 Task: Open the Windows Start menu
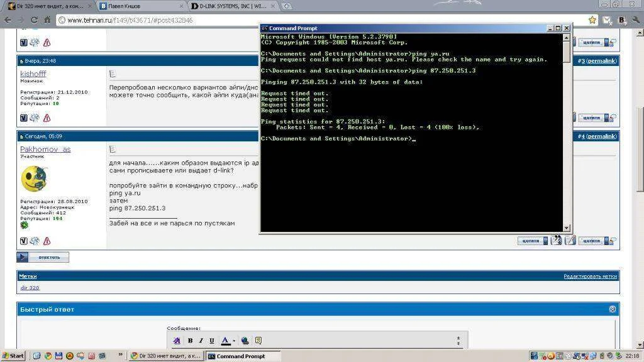tap(13, 356)
